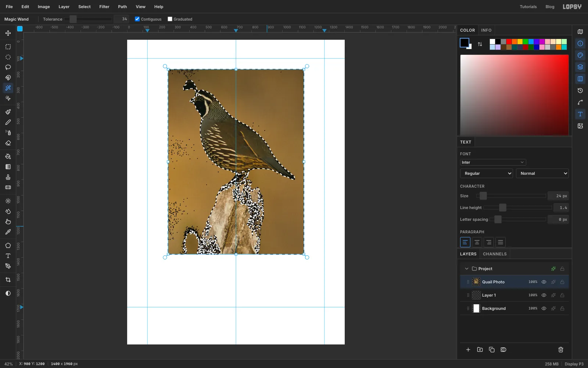Select the Polygon shape tool
The height and width of the screenshot is (368, 588).
[x=8, y=245]
